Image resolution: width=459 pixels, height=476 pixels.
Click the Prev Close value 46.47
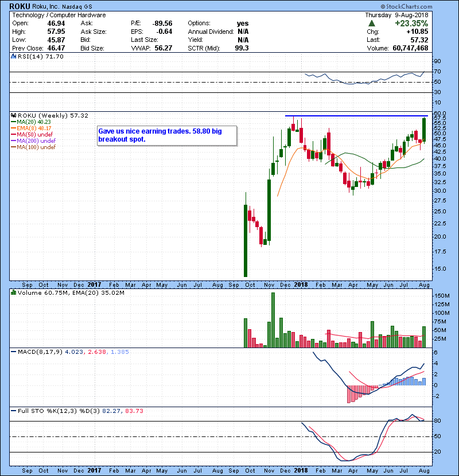tap(56, 48)
